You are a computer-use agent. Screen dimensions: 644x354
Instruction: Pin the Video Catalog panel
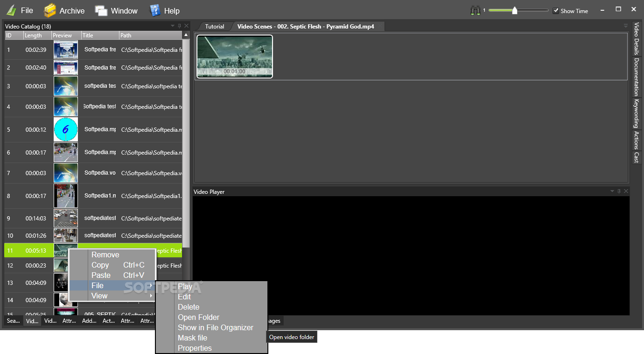[x=180, y=26]
